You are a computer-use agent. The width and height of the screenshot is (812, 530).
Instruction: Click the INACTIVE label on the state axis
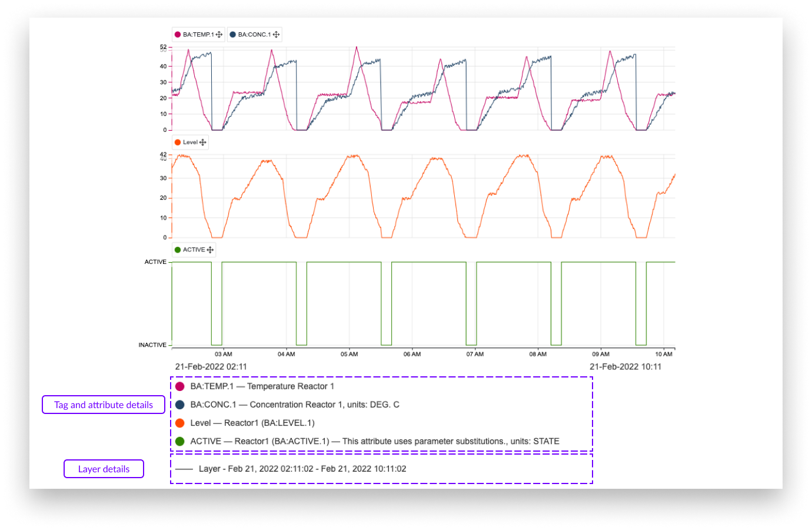[x=152, y=345]
